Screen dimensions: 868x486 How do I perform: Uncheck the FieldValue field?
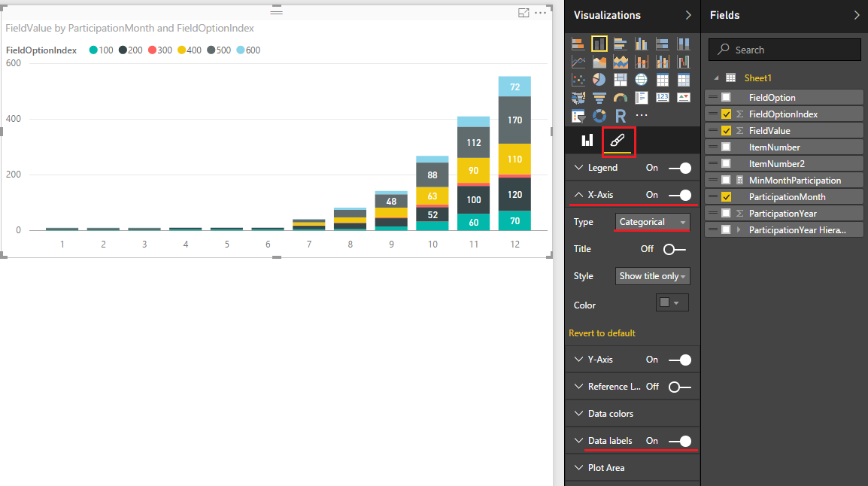(726, 131)
